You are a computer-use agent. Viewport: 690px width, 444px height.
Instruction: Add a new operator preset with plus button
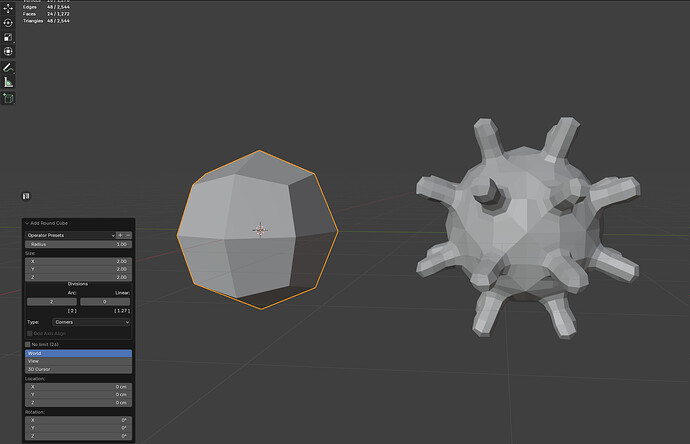[120, 235]
